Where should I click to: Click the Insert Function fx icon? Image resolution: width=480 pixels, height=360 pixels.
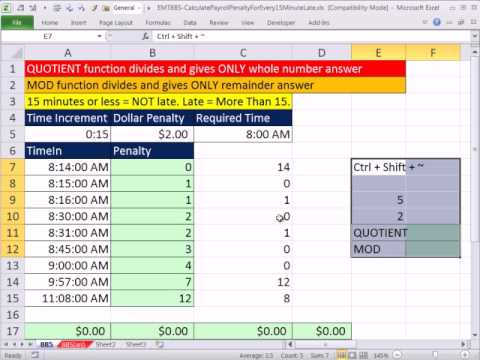[x=146, y=36]
